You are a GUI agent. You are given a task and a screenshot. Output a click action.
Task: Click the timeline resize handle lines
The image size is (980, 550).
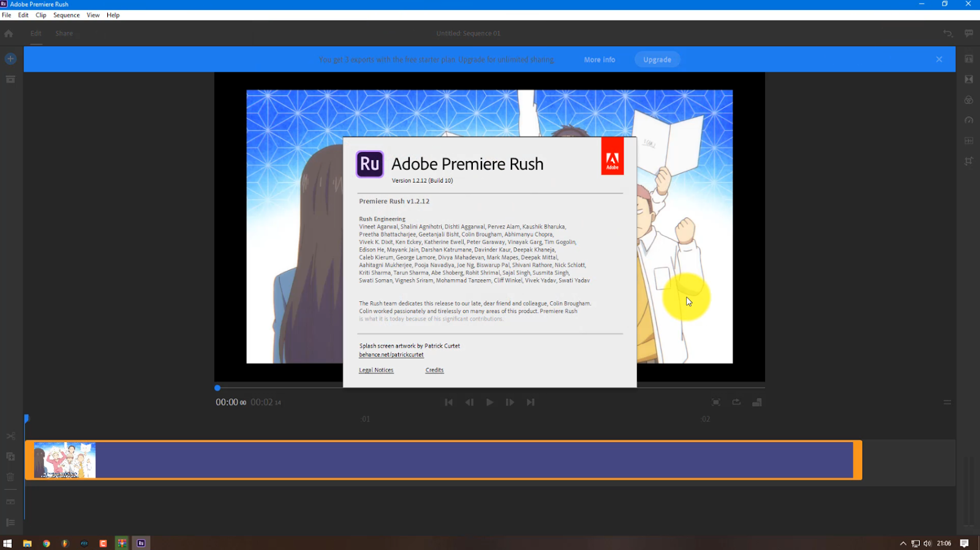(x=947, y=402)
